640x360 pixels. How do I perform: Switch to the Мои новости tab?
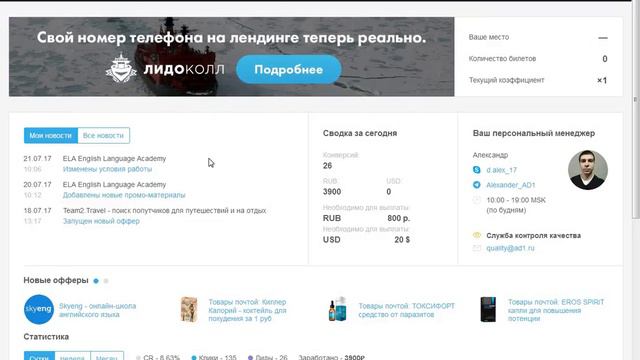pos(51,136)
